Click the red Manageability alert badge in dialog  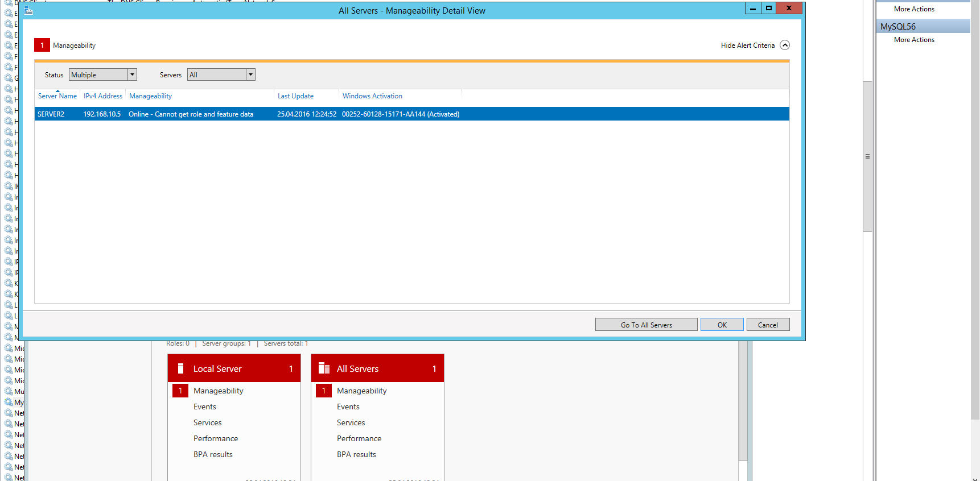click(x=42, y=45)
